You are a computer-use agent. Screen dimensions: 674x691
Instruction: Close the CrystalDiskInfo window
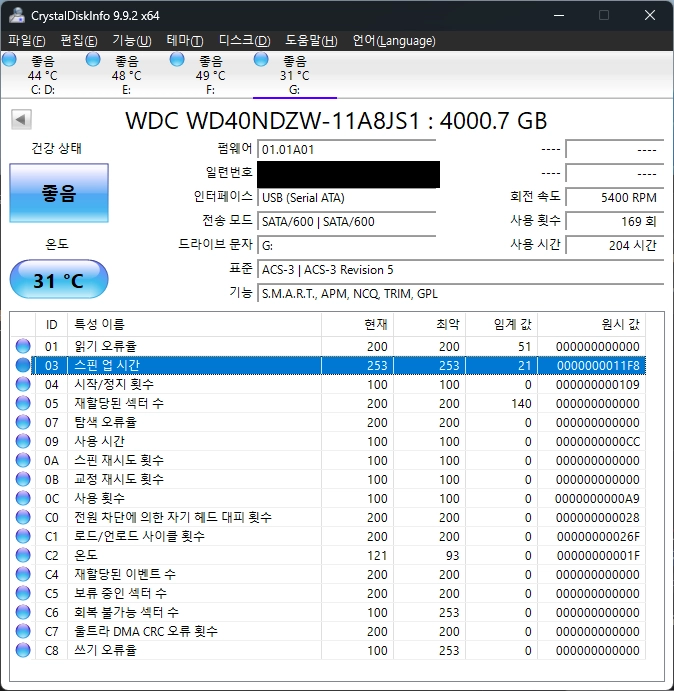click(650, 15)
